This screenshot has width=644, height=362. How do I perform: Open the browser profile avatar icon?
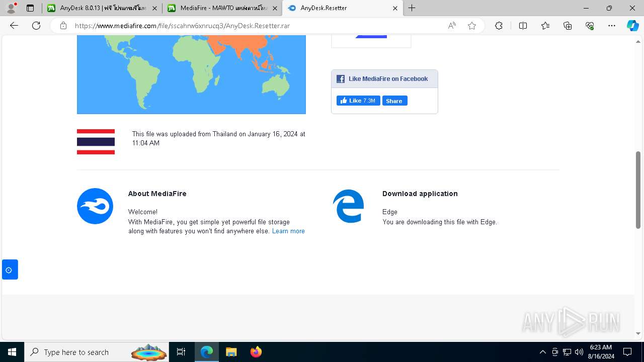pos(11,8)
